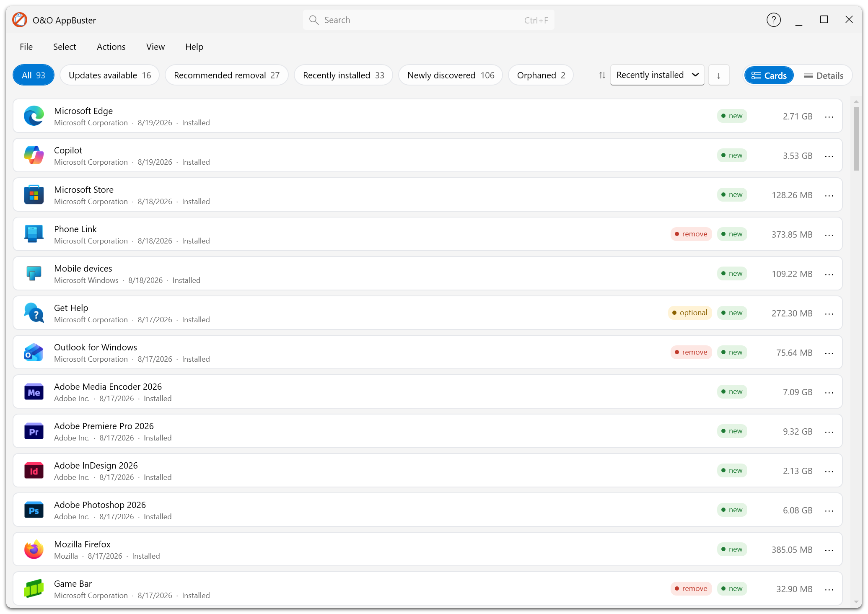Open more options for Adobe Media Encoder

(829, 392)
